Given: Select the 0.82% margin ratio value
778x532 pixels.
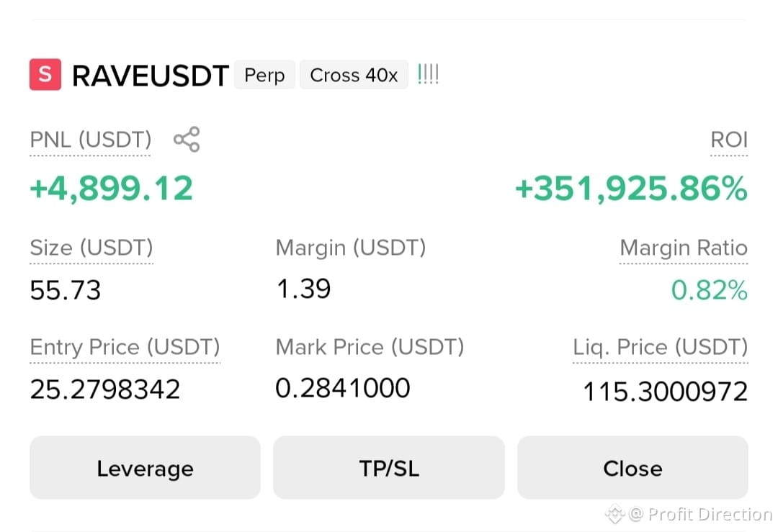Looking at the screenshot, I should pos(709,290).
